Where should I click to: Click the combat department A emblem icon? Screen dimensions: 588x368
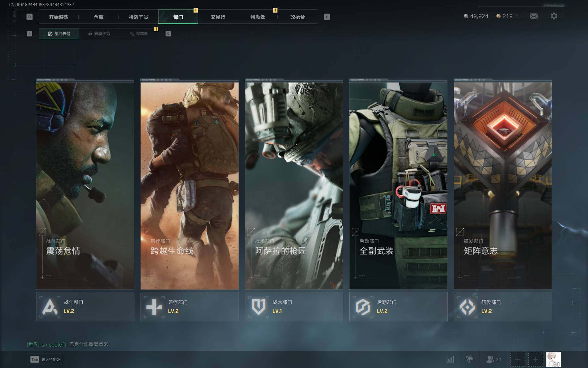[x=50, y=307]
